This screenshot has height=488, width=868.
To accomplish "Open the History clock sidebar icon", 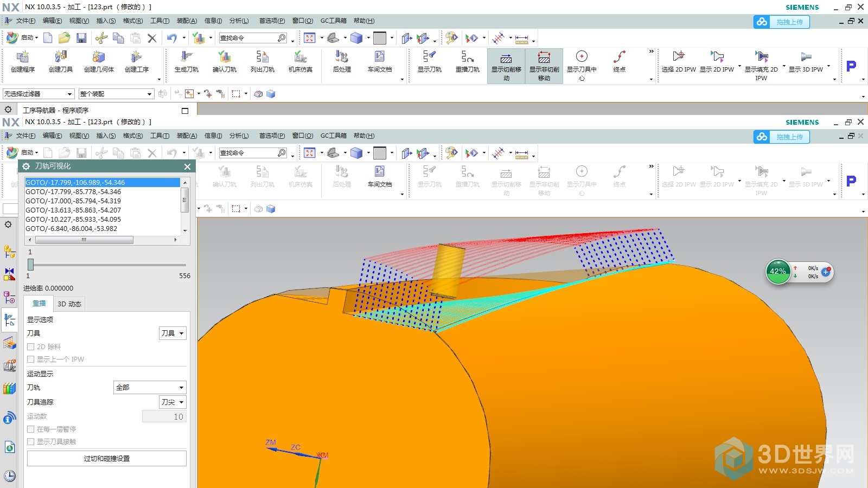I will click(x=9, y=476).
